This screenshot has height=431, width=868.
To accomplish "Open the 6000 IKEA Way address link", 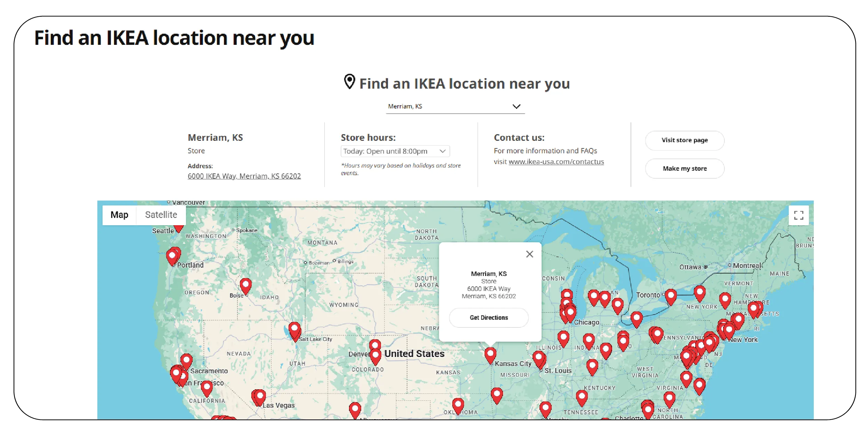I will click(244, 176).
